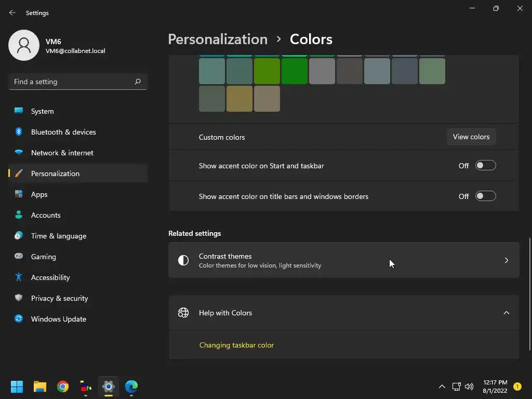Go to the System settings page
The width and height of the screenshot is (532, 399).
tap(43, 111)
